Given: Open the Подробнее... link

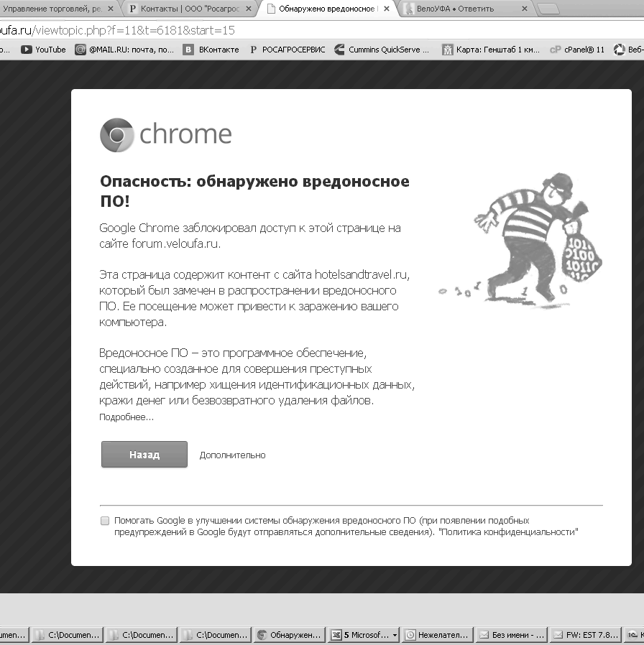Looking at the screenshot, I should 126,417.
